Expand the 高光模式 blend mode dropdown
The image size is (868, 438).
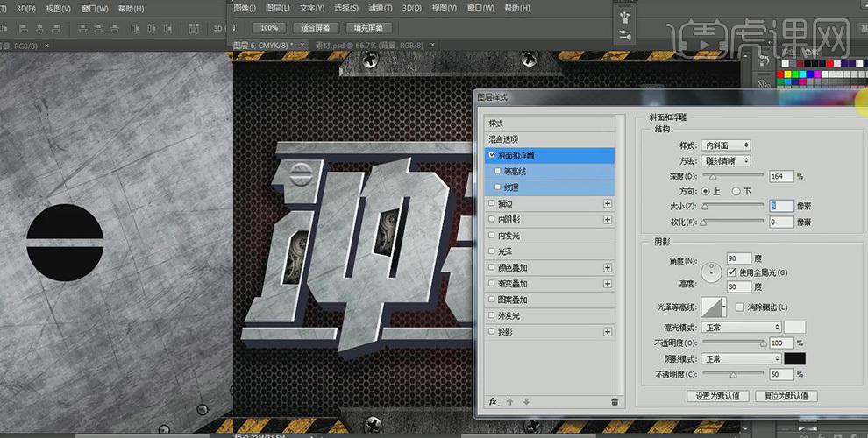pos(741,327)
